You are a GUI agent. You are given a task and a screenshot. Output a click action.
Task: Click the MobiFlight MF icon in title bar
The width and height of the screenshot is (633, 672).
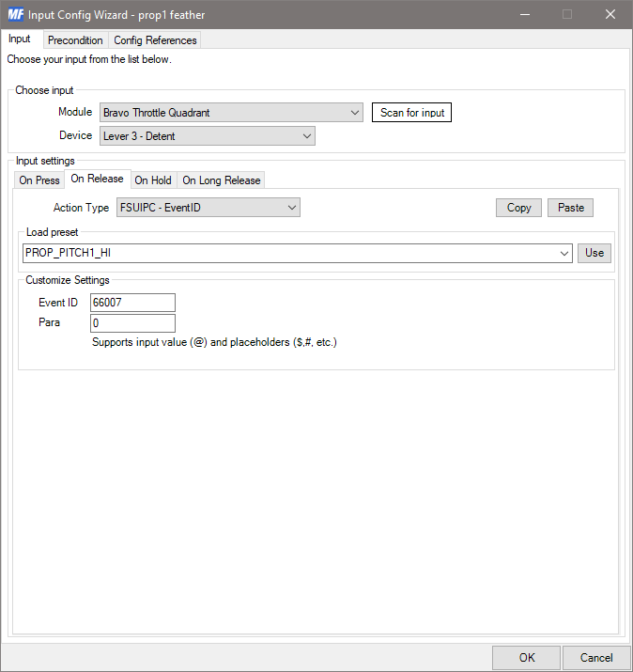click(15, 14)
